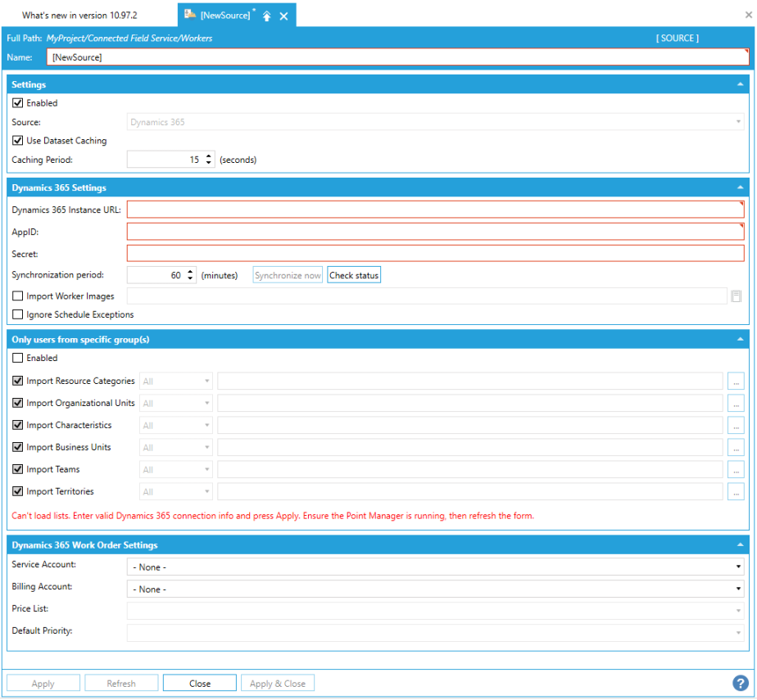Click ellipsis button for Import Teams row
This screenshot has width=757, height=700.
[x=736, y=470]
